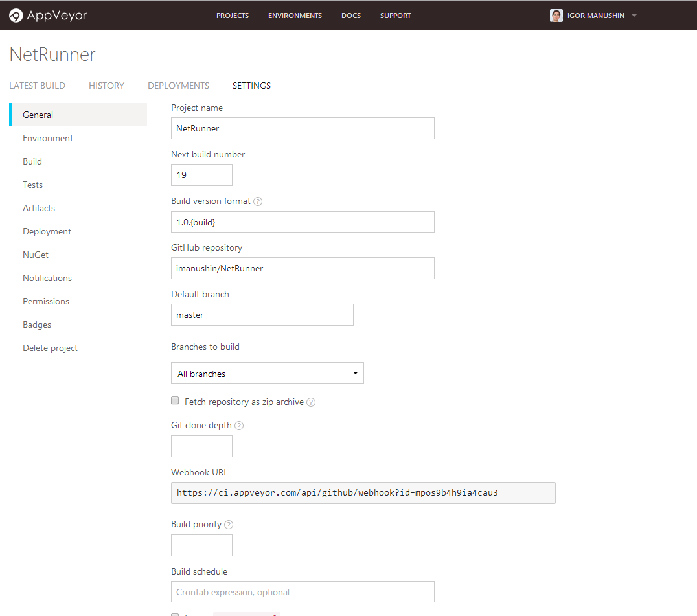
Task: Open the Notifications settings section
Action: pos(47,278)
